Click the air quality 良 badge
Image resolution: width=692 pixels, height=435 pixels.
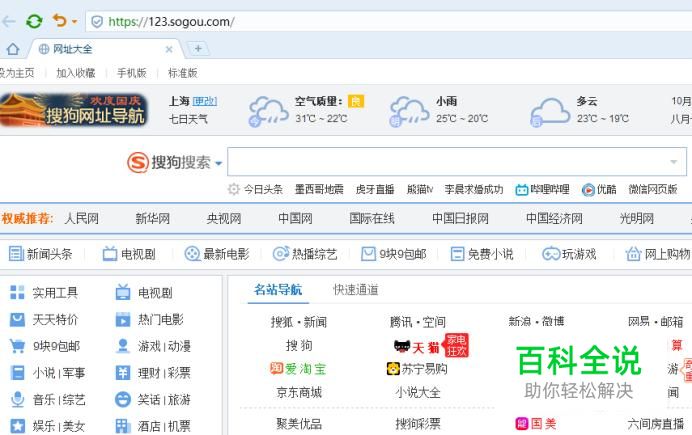click(x=355, y=101)
